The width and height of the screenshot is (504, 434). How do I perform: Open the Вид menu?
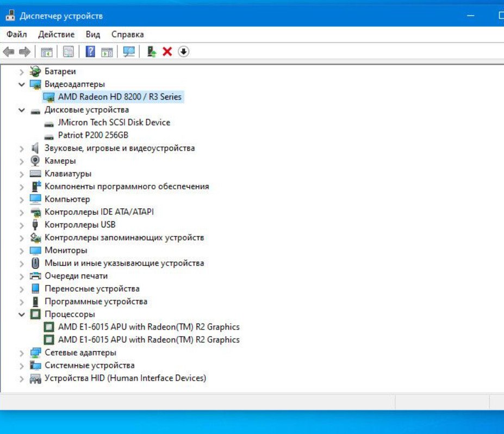pos(93,34)
